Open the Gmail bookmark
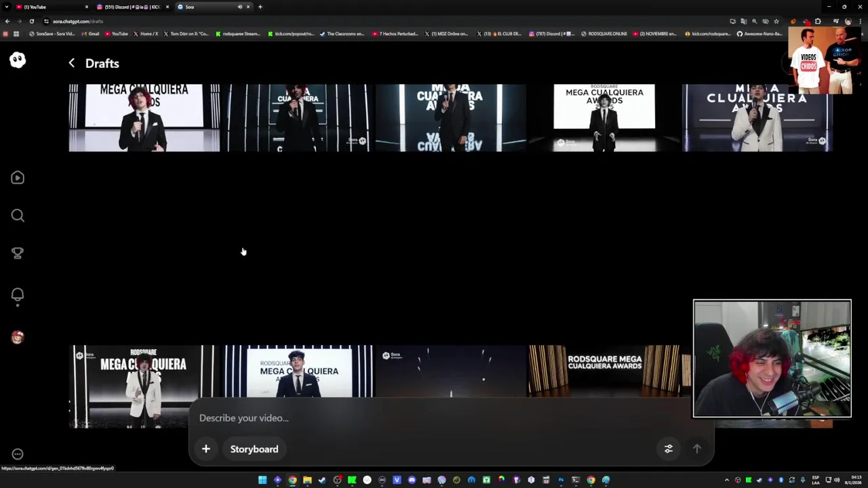The image size is (868, 488). click(90, 34)
